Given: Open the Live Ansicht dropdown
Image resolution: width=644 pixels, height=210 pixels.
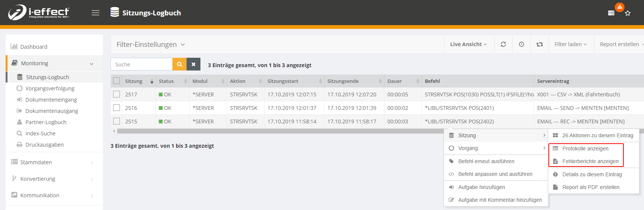Looking at the screenshot, I should (468, 44).
